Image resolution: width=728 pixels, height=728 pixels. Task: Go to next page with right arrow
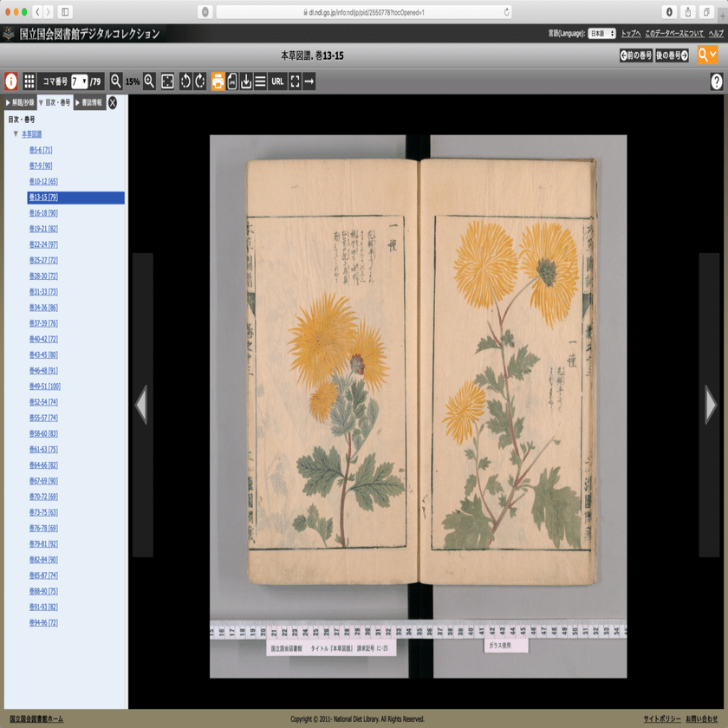pos(710,405)
